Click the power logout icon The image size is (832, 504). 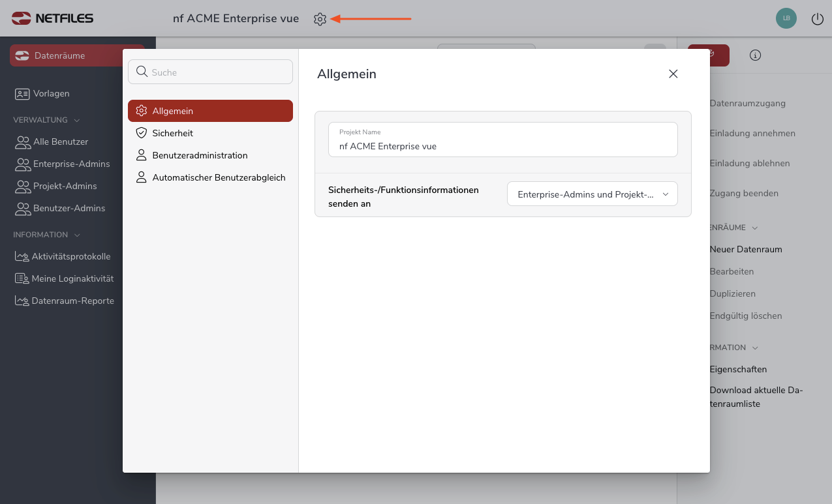pyautogui.click(x=817, y=19)
